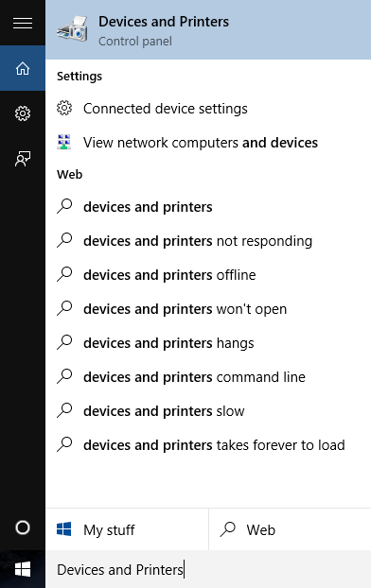The height and width of the screenshot is (588, 371).
Task: Open the hamburger menu icon
Action: (23, 23)
